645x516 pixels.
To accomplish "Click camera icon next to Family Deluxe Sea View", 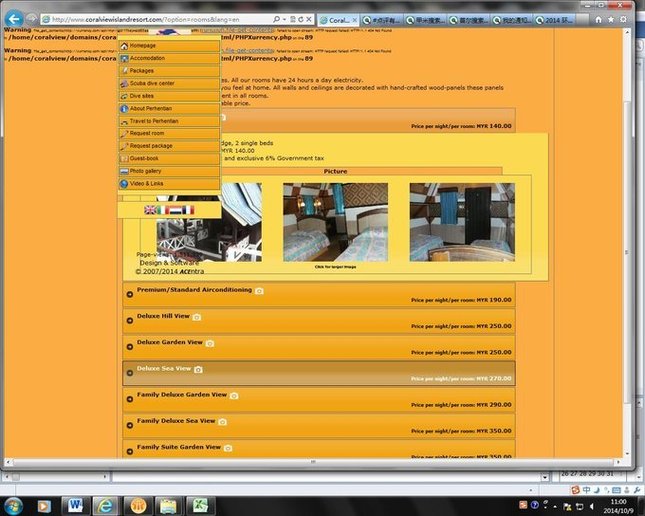I will click(223, 422).
